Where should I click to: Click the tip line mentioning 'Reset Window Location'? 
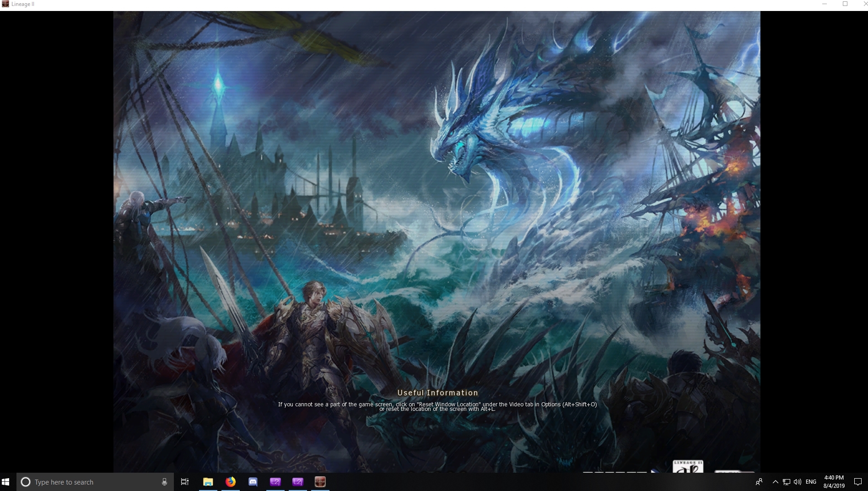pyautogui.click(x=437, y=404)
